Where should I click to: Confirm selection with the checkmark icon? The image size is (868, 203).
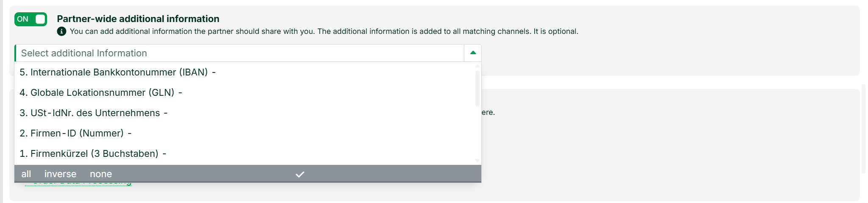[300, 174]
